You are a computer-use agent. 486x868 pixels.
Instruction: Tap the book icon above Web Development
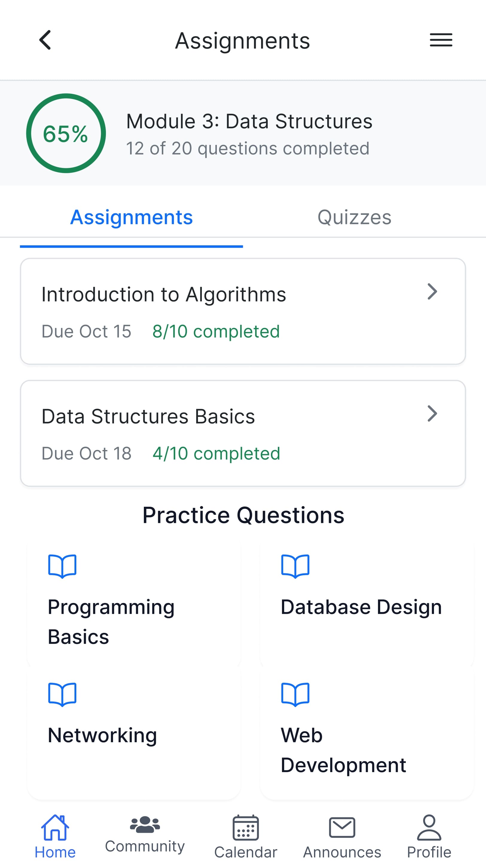pyautogui.click(x=295, y=694)
